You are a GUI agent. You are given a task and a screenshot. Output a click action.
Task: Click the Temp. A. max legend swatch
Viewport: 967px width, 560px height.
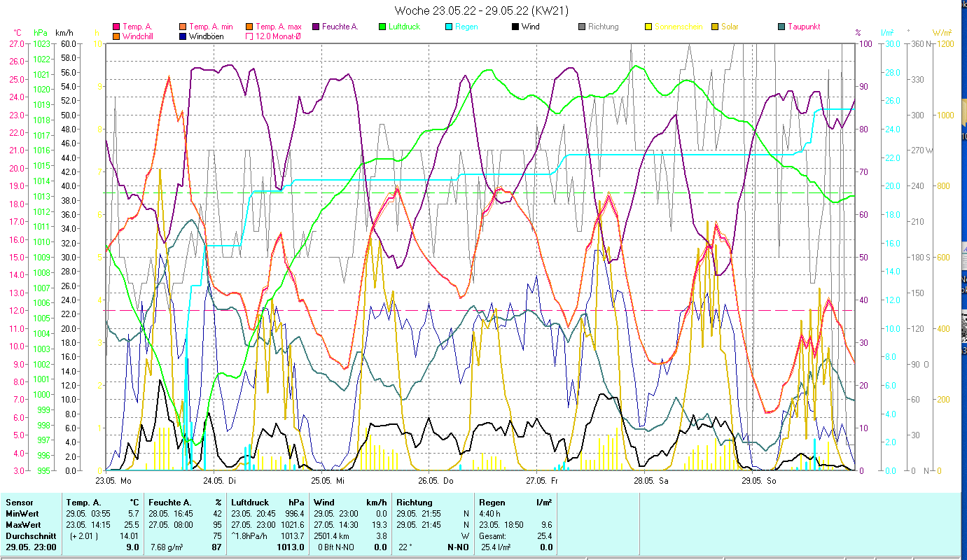click(249, 27)
